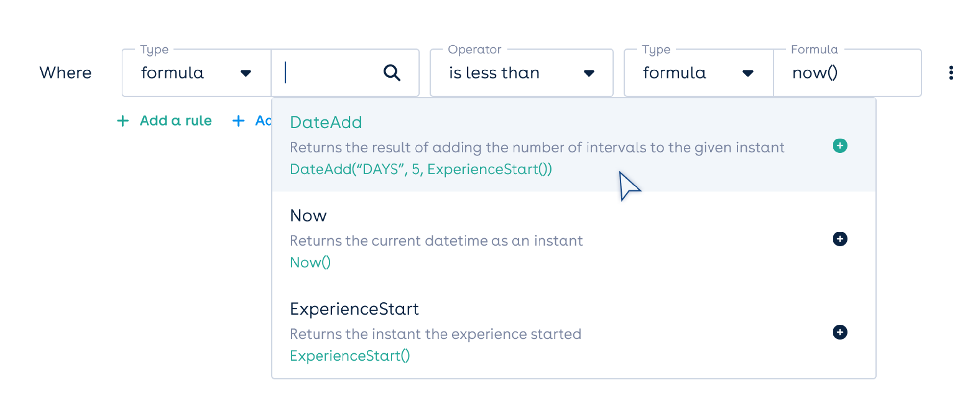Click the Formula field containing now()
Image resolution: width=980 pixels, height=418 pixels.
(847, 73)
